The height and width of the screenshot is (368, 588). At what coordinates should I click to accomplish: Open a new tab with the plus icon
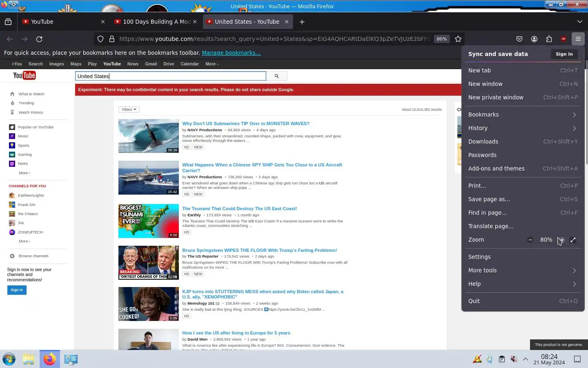pyautogui.click(x=302, y=22)
